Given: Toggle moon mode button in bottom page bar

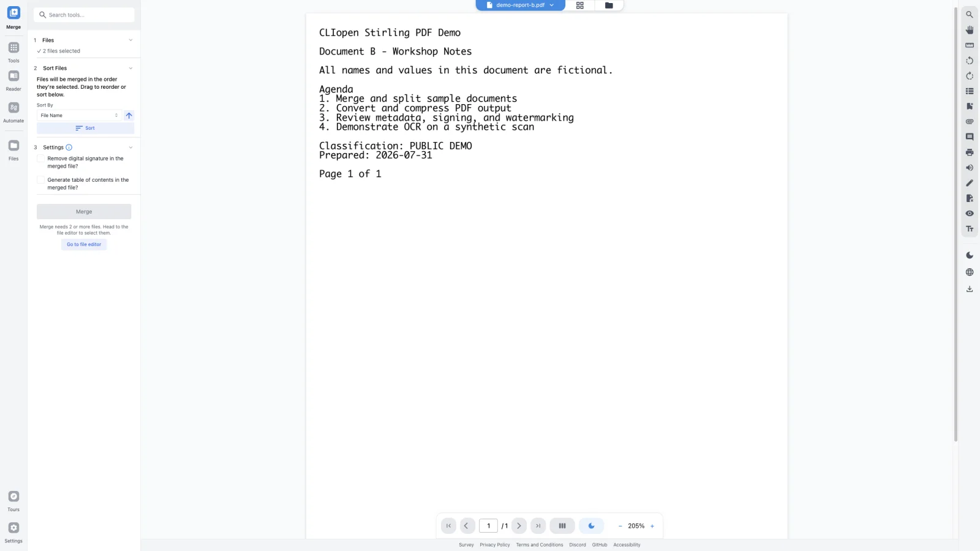Looking at the screenshot, I should 591,526.
